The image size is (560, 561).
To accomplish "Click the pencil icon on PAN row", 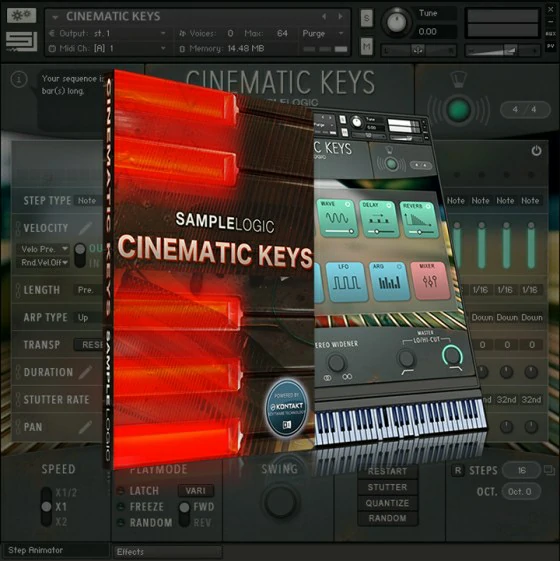I will (x=85, y=427).
